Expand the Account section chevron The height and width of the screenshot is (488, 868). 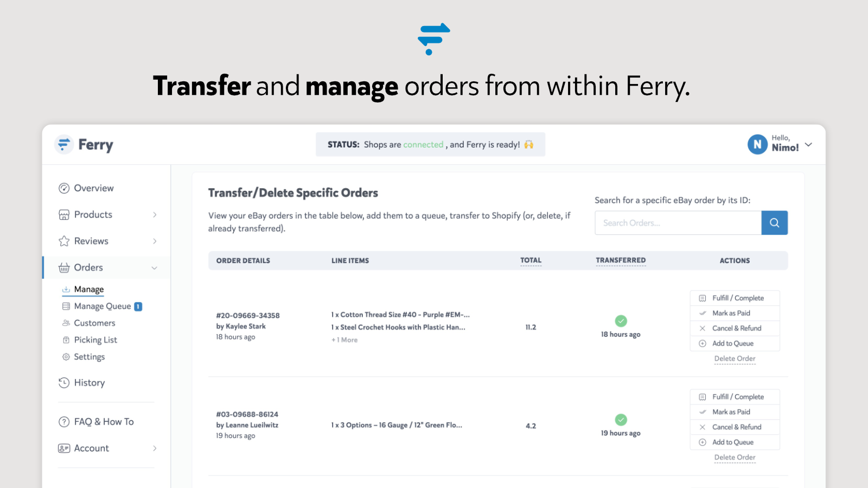coord(156,448)
